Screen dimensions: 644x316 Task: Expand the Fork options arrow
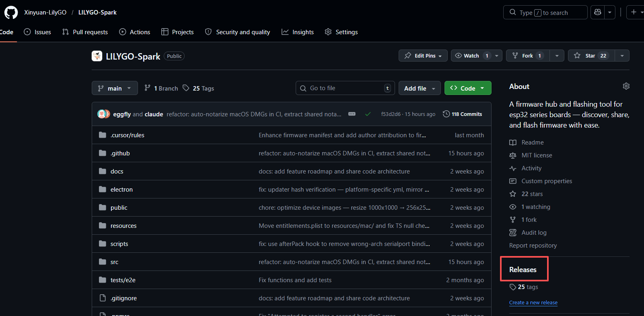pos(557,56)
